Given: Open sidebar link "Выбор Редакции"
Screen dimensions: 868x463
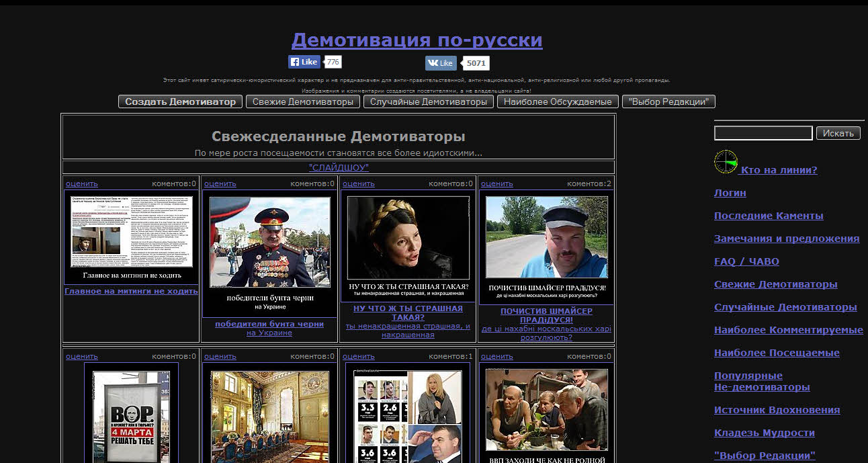Looking at the screenshot, I should click(x=765, y=456).
